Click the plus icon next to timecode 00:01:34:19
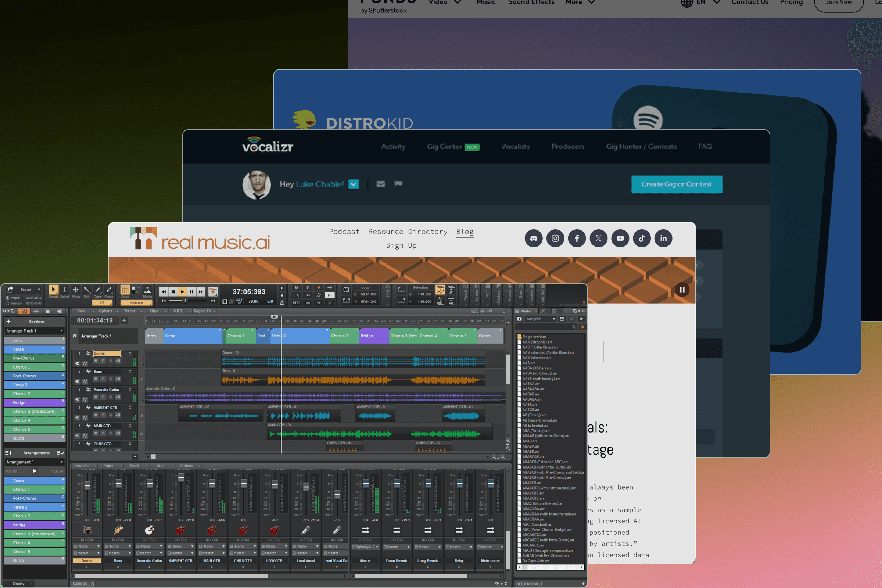 (124, 320)
